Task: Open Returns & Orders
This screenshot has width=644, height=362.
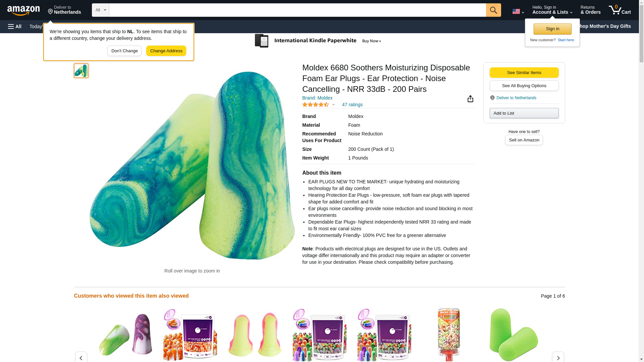Action: coord(590,10)
